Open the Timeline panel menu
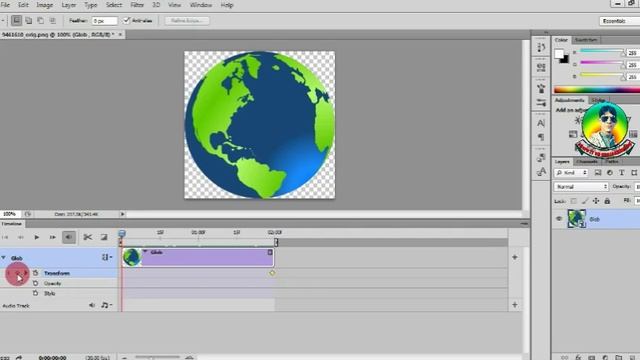This screenshot has width=640, height=360. [524, 224]
